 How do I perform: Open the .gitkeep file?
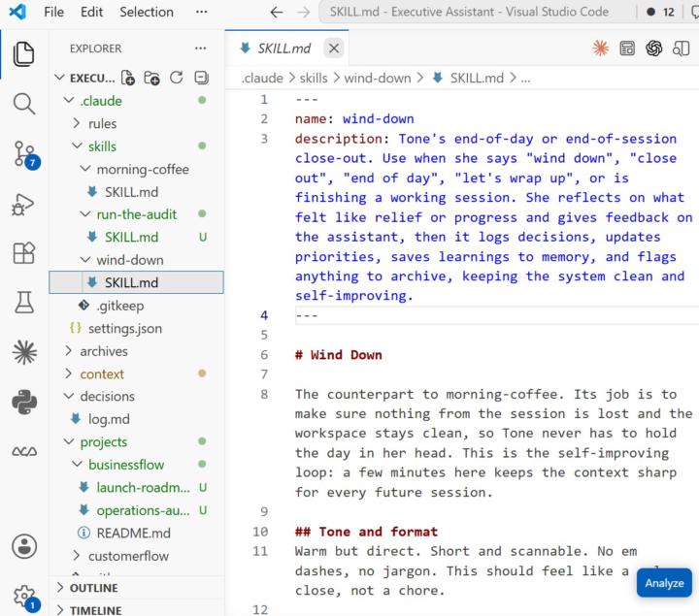click(x=120, y=306)
